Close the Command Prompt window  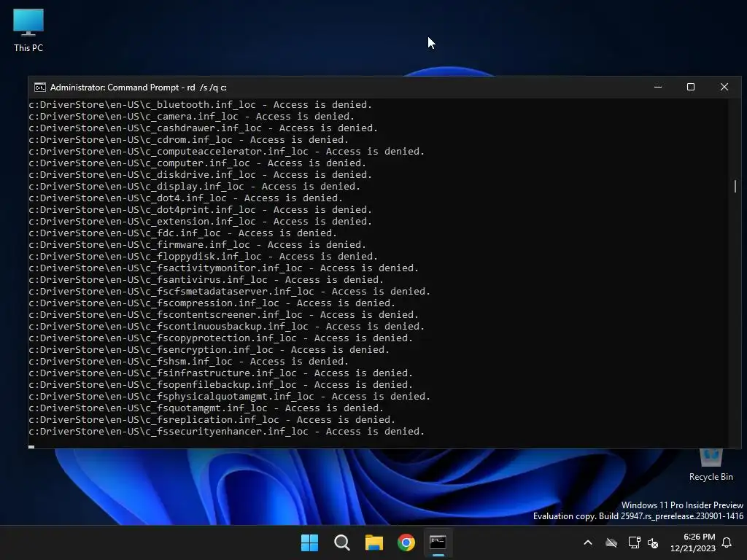click(724, 87)
